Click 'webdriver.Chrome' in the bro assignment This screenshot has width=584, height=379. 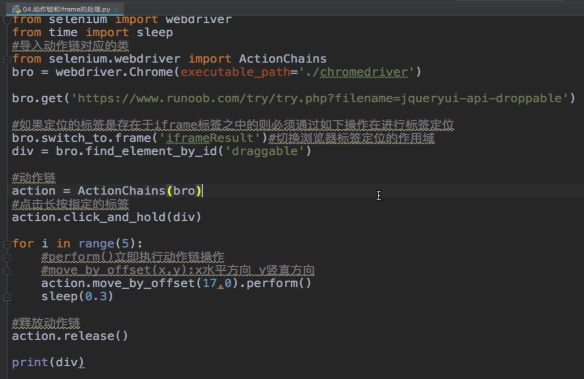114,72
